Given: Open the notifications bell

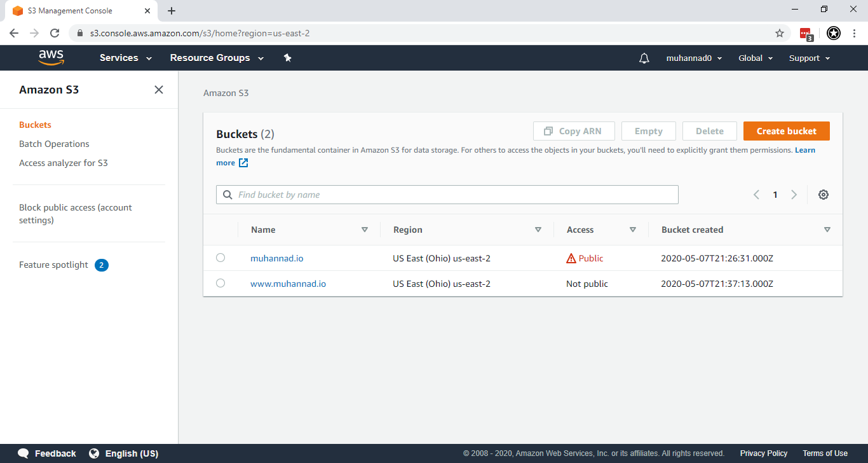Looking at the screenshot, I should (644, 59).
